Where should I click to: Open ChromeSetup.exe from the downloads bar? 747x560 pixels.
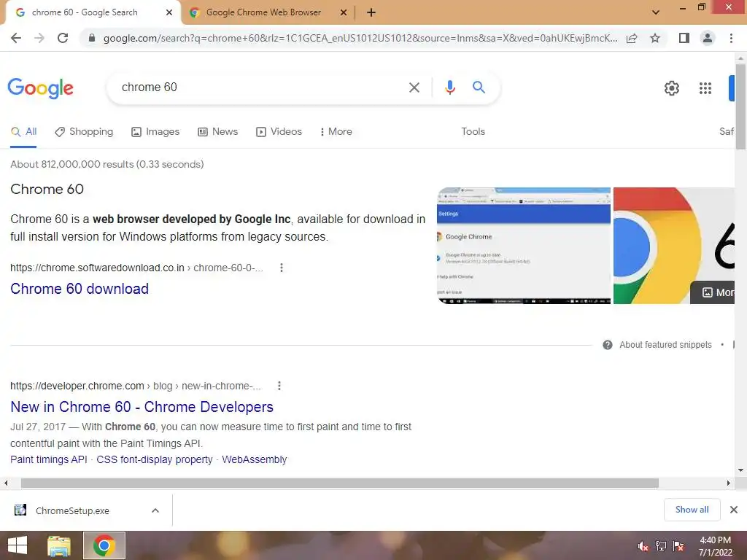coord(72,510)
